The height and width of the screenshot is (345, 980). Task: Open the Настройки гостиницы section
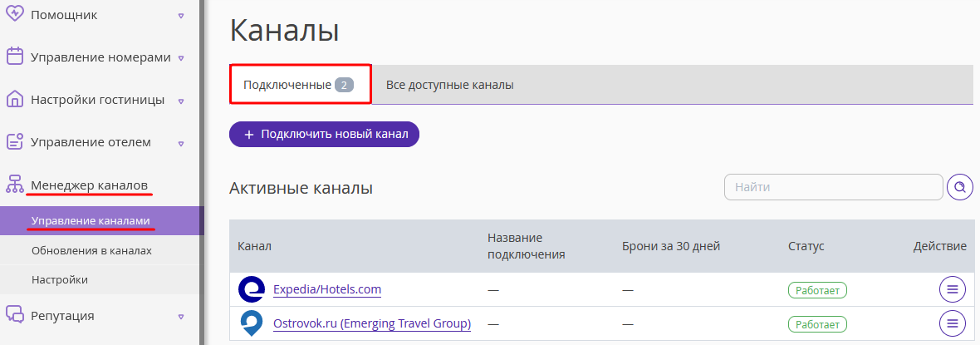pos(97,100)
